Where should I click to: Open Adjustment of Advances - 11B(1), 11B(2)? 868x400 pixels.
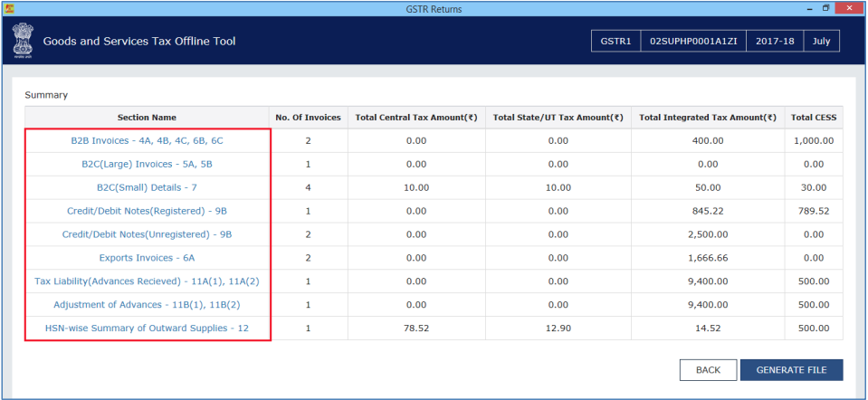[147, 304]
